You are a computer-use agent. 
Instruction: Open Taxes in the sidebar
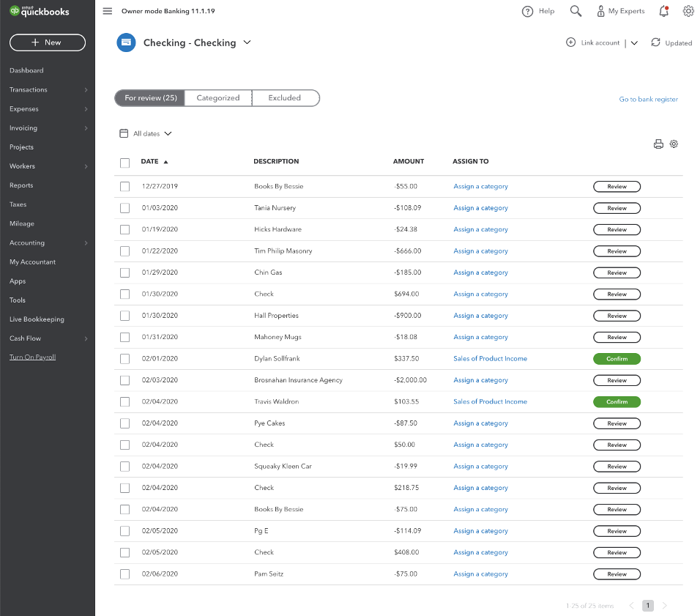[18, 204]
